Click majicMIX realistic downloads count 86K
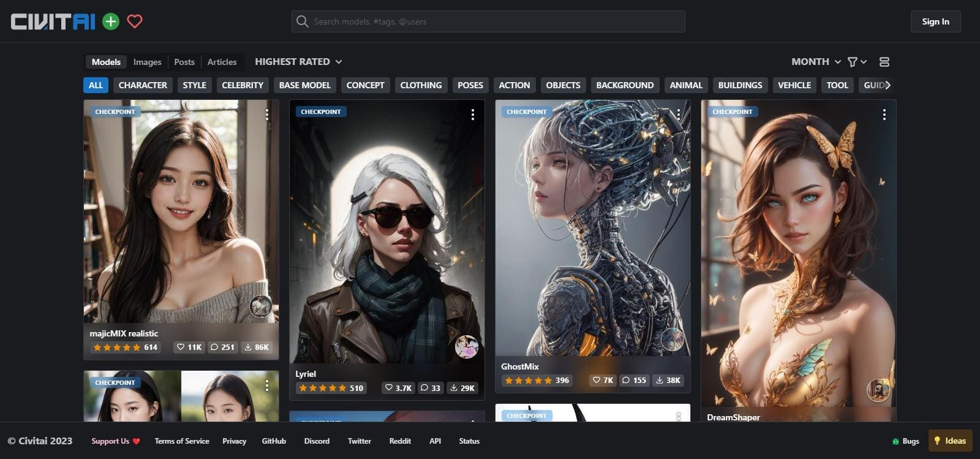The height and width of the screenshot is (459, 980). pyautogui.click(x=257, y=347)
